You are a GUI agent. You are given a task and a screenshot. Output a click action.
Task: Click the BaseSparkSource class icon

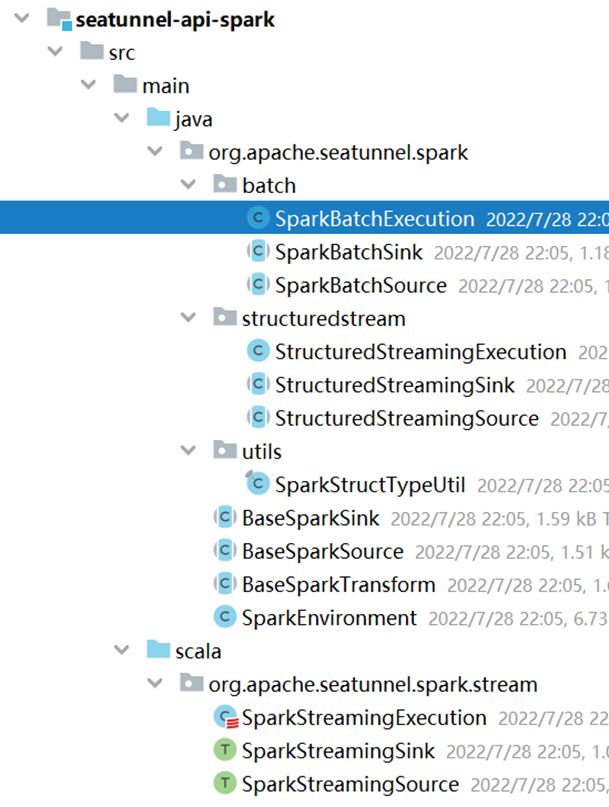[225, 551]
